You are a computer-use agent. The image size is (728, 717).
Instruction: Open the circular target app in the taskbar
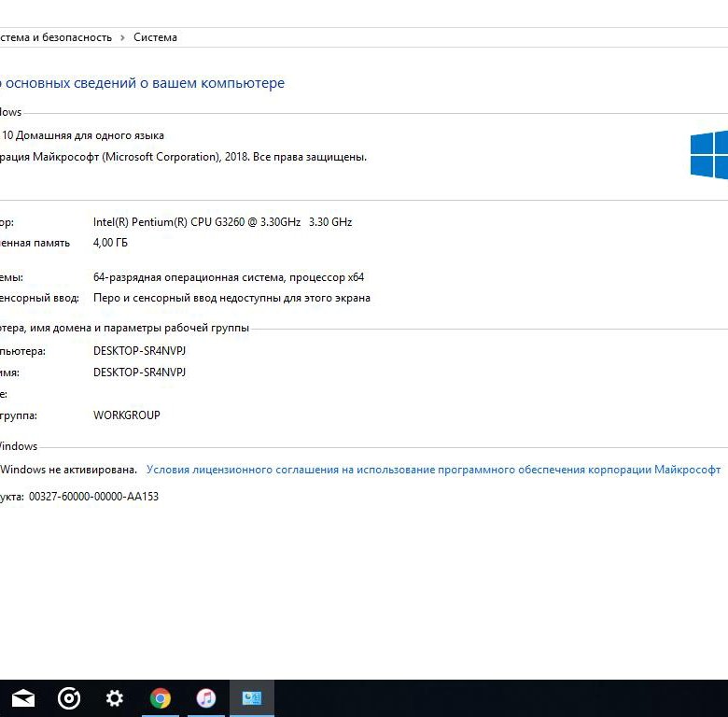[69, 698]
